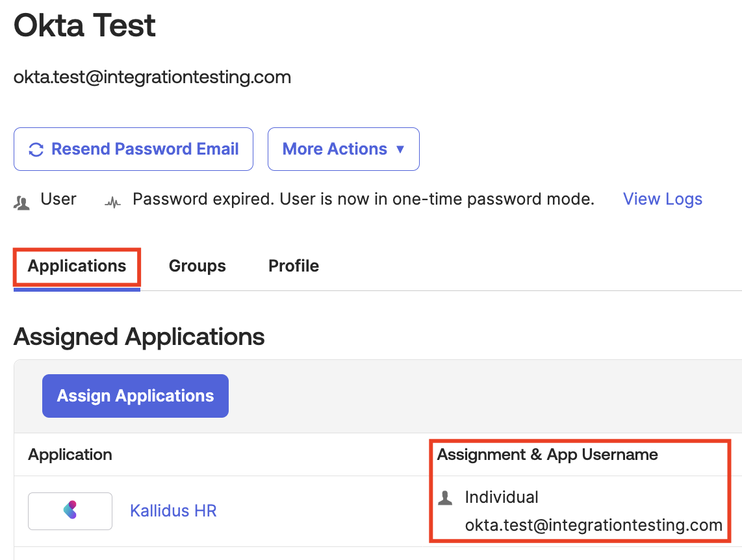Open the Kallidus HR application link
Image resolution: width=742 pixels, height=560 pixels.
click(173, 511)
